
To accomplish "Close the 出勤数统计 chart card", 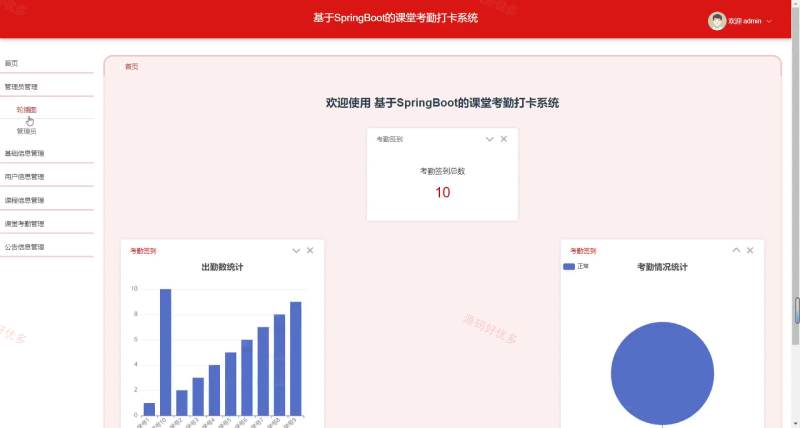I will (x=310, y=250).
